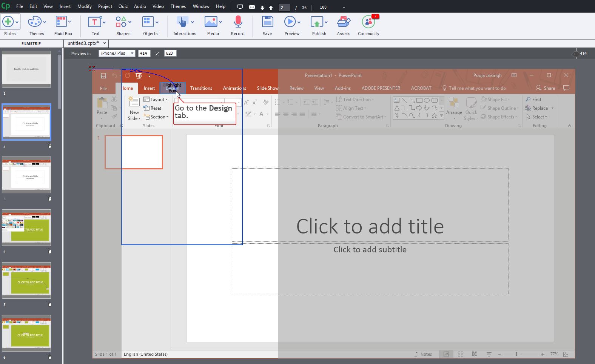Select slide 6 thumbnail in filmstrip
The image size is (595, 364).
click(26, 333)
